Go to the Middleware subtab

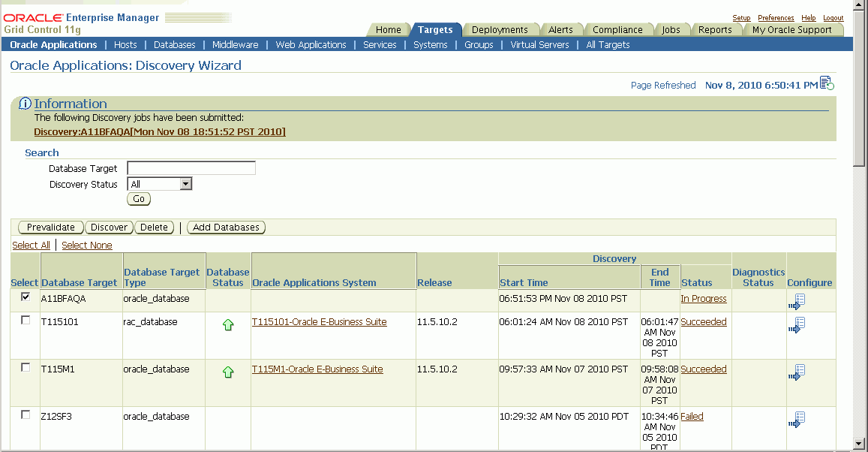pyautogui.click(x=236, y=45)
